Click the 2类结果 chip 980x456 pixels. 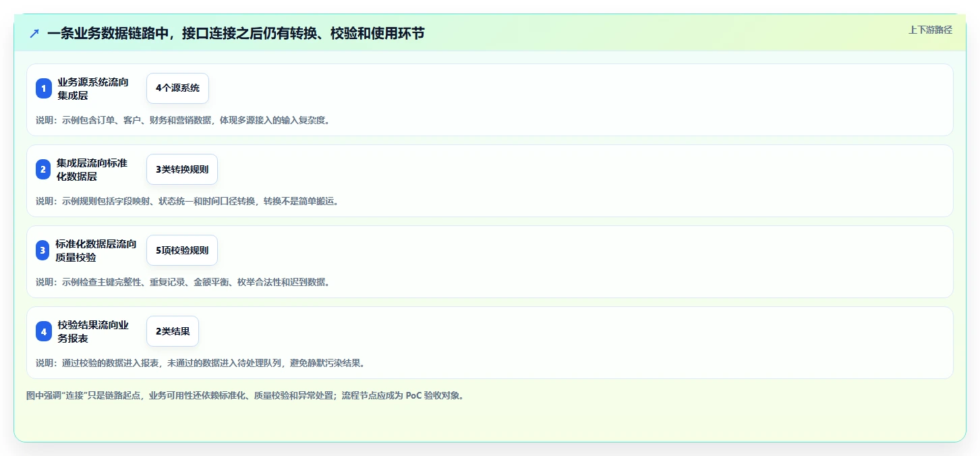coord(173,331)
